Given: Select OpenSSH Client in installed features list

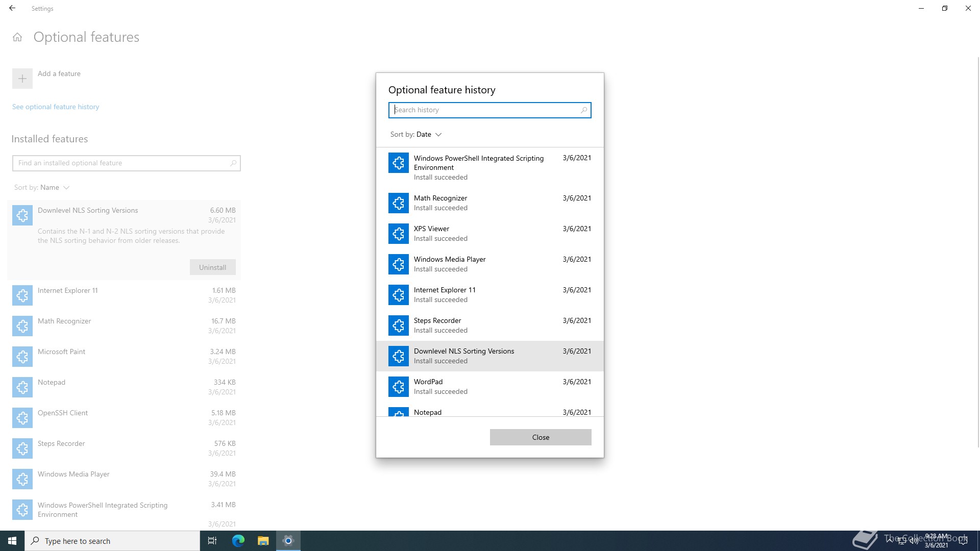Looking at the screenshot, I should click(124, 418).
